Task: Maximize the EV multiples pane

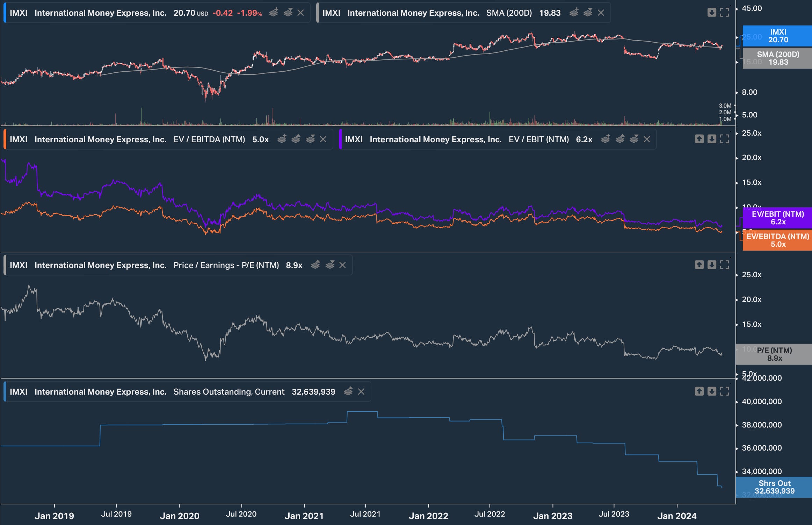Action: pyautogui.click(x=725, y=139)
